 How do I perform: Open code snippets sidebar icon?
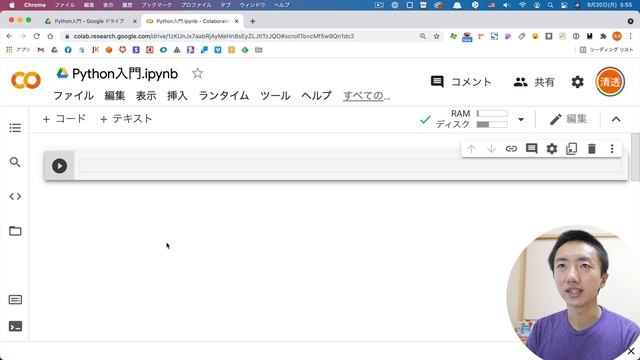click(x=15, y=196)
